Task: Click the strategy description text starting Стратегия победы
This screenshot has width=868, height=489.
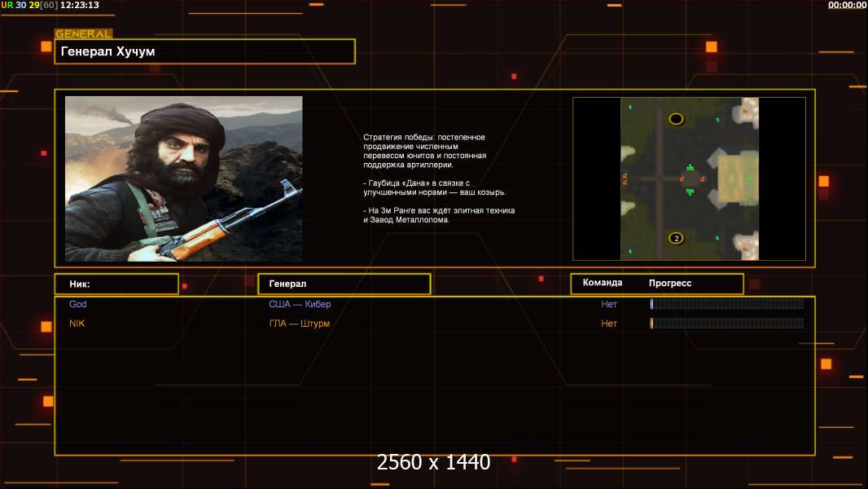Action: click(424, 151)
